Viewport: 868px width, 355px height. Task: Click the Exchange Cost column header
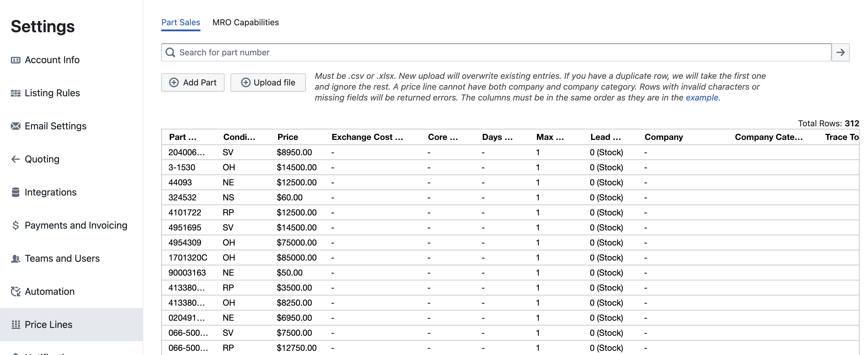tap(367, 137)
